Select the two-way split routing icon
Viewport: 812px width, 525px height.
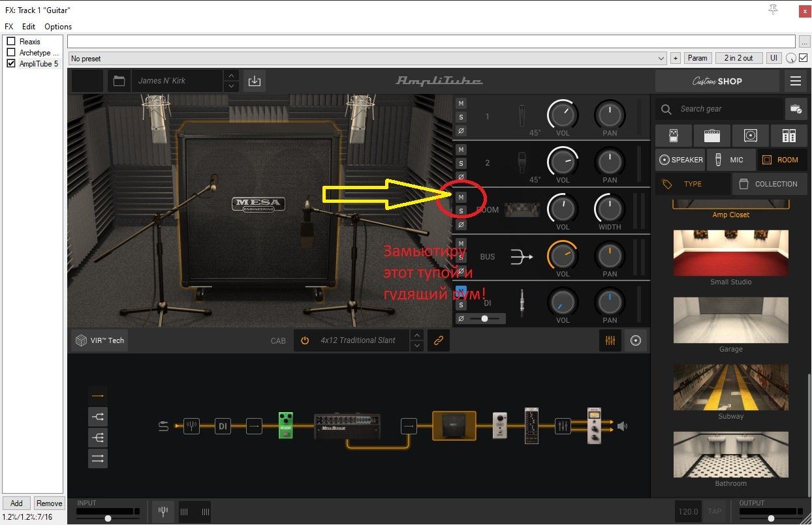click(98, 416)
